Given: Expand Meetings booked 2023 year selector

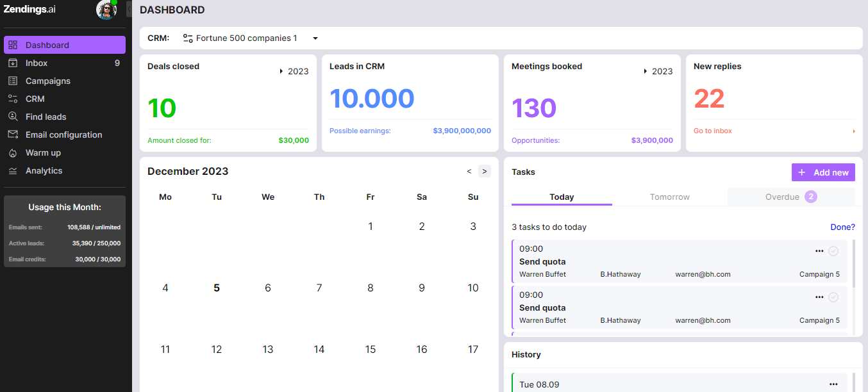Looking at the screenshot, I should pos(658,71).
